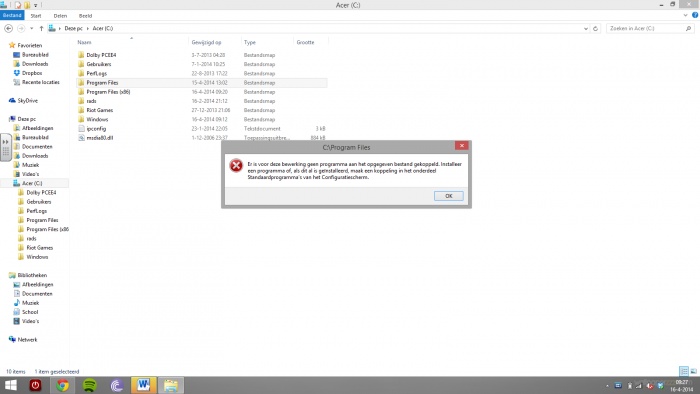Open the red power app on taskbar

pyautogui.click(x=35, y=385)
